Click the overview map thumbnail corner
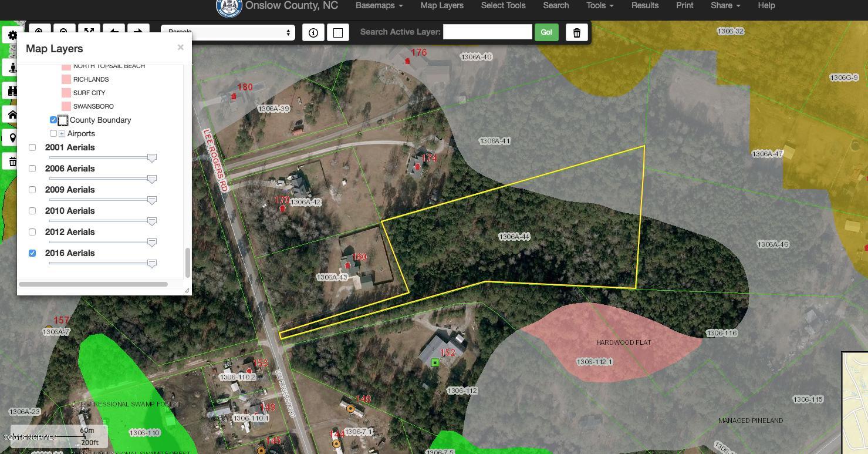Viewport: 868px width, 454px height. (x=855, y=403)
